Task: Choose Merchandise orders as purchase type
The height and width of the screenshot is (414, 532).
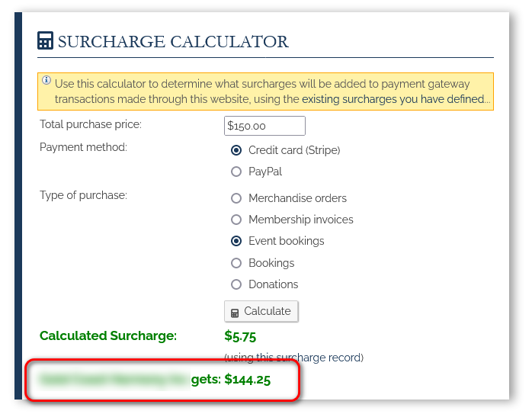Action: pos(236,198)
